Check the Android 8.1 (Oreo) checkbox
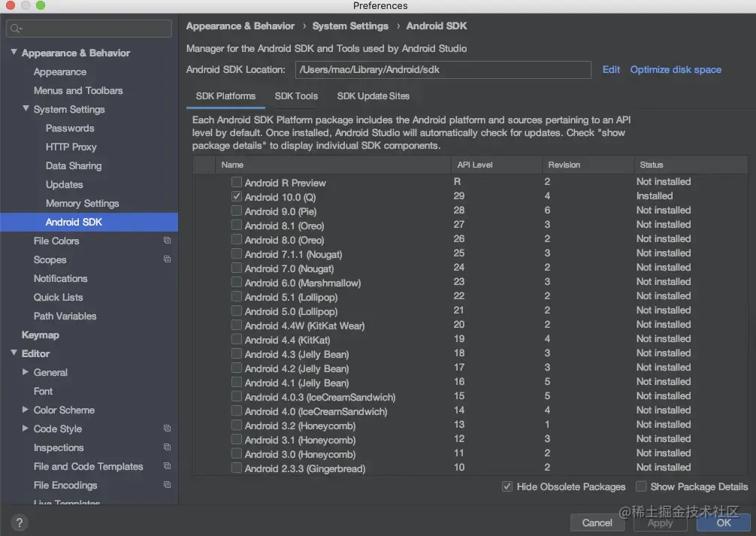This screenshot has height=536, width=756. pyautogui.click(x=236, y=225)
